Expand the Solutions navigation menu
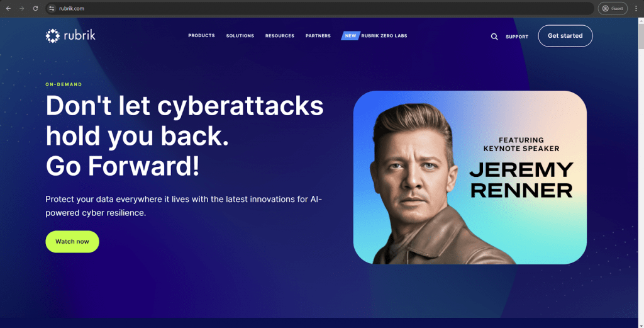The height and width of the screenshot is (328, 644). coord(240,36)
